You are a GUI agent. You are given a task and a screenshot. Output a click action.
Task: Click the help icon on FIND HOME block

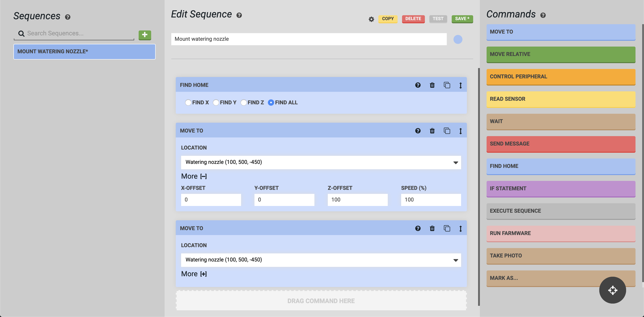418,85
